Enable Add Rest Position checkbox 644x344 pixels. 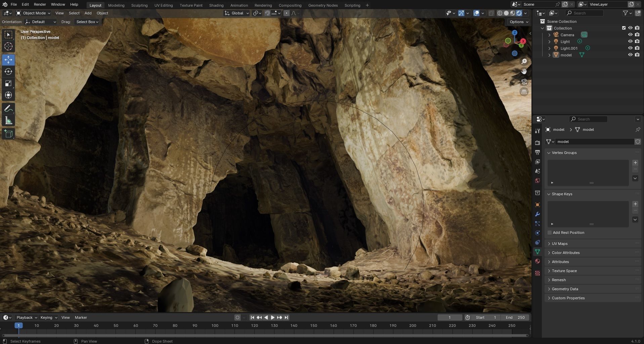(550, 233)
